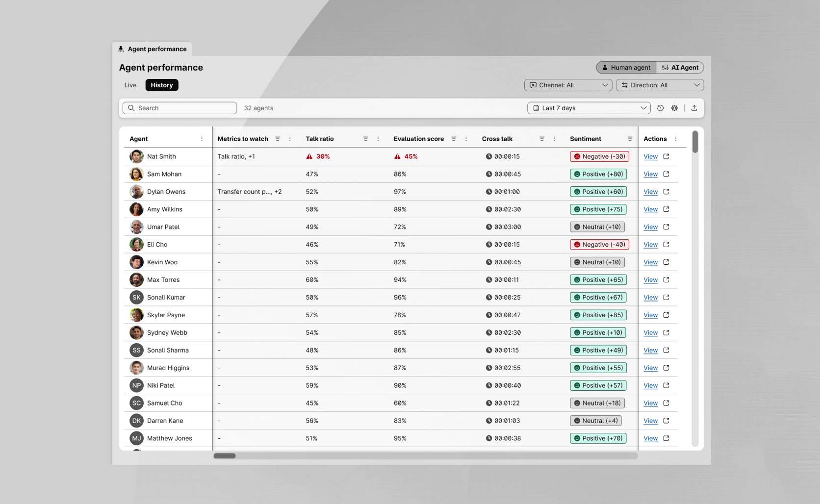820x504 pixels.
Task: Click the refresh icon beside date range
Action: tap(660, 108)
